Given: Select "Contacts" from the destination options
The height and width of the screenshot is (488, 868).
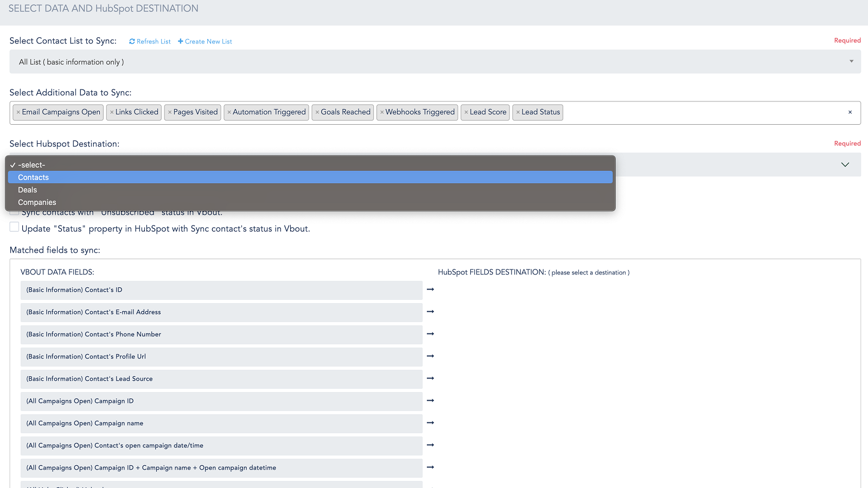Looking at the screenshot, I should click(33, 177).
